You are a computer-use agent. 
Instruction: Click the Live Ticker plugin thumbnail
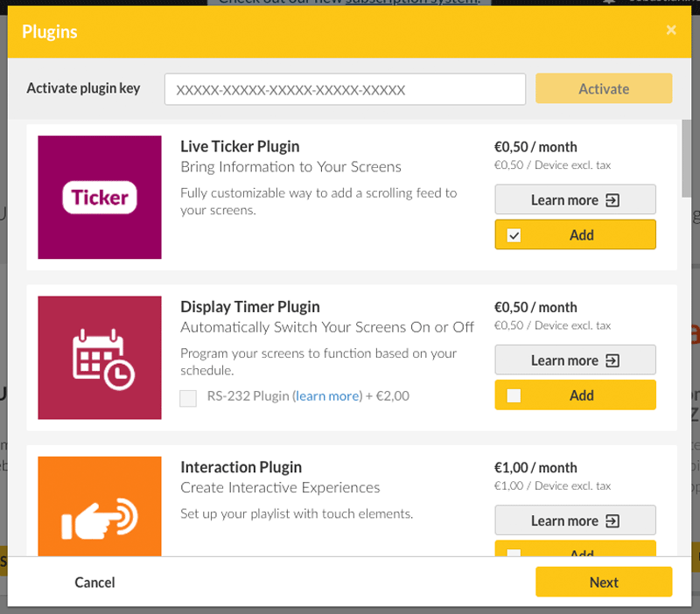pyautogui.click(x=100, y=197)
